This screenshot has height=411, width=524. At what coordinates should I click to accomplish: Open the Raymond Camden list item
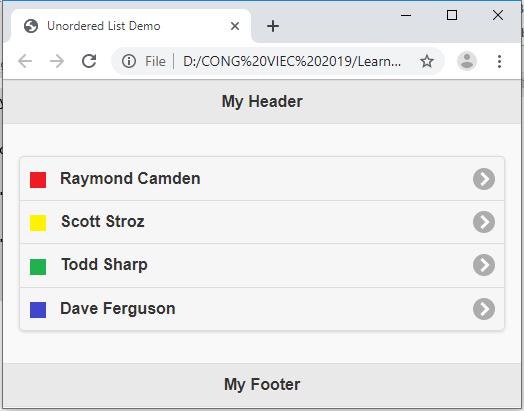pyautogui.click(x=262, y=179)
